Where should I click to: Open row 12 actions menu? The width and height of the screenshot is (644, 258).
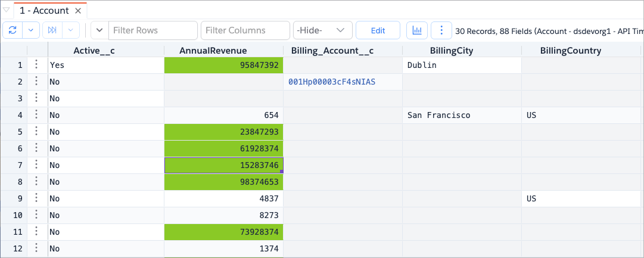point(37,248)
